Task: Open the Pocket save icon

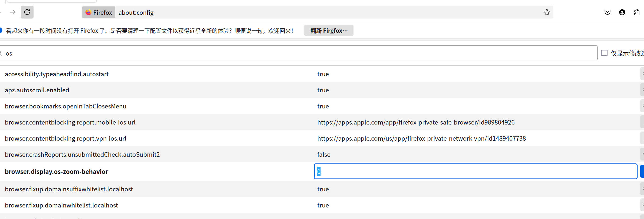Action: click(608, 12)
